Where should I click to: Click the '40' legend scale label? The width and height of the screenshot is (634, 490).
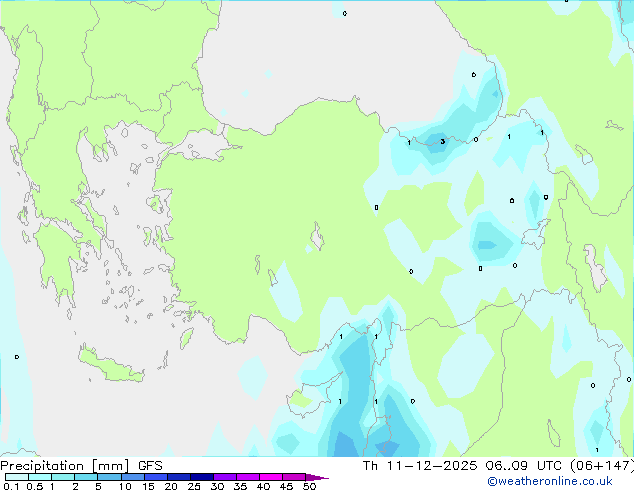pos(263,486)
